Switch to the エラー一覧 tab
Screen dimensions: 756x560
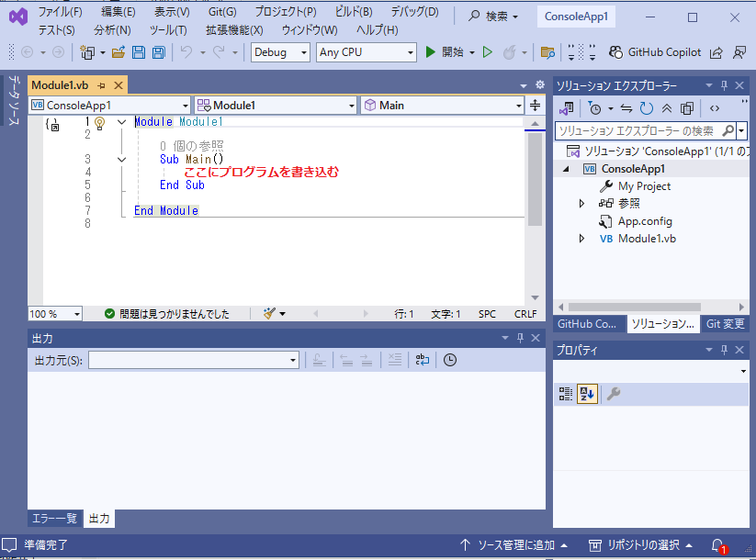[x=54, y=519]
